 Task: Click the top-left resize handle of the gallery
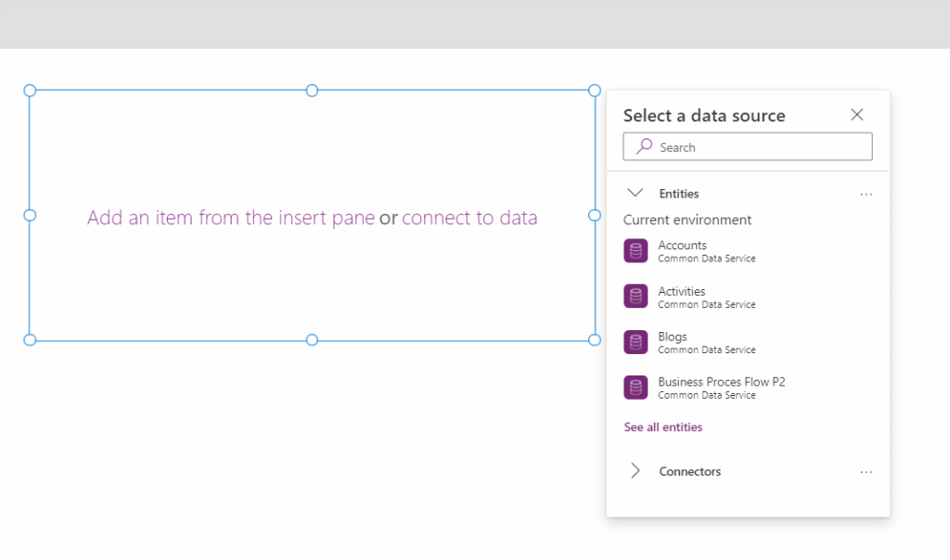[x=30, y=90]
